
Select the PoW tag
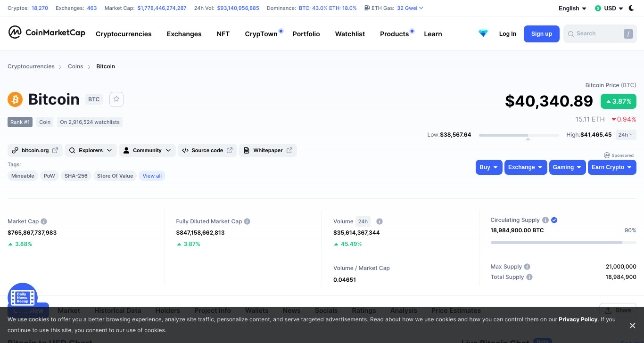coord(50,176)
